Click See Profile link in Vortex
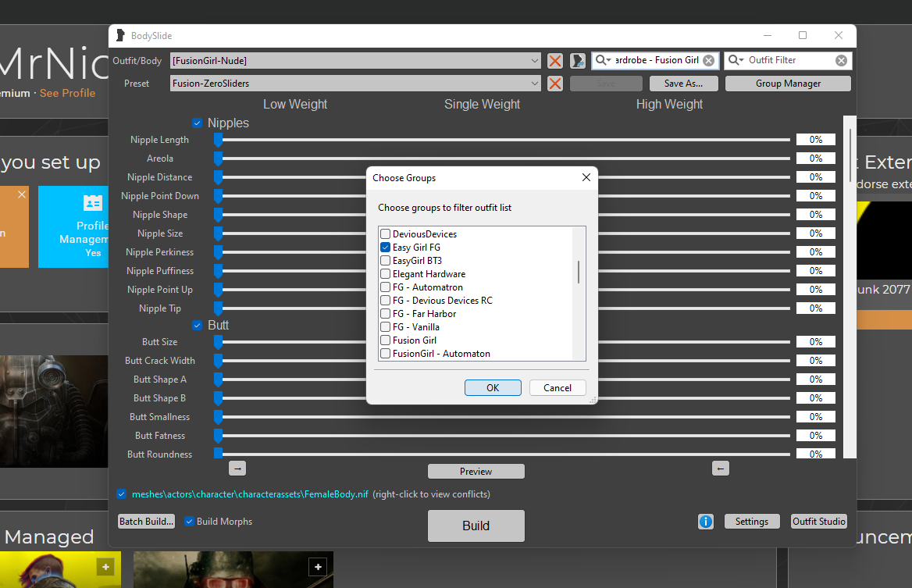The height and width of the screenshot is (588, 912). (67, 93)
